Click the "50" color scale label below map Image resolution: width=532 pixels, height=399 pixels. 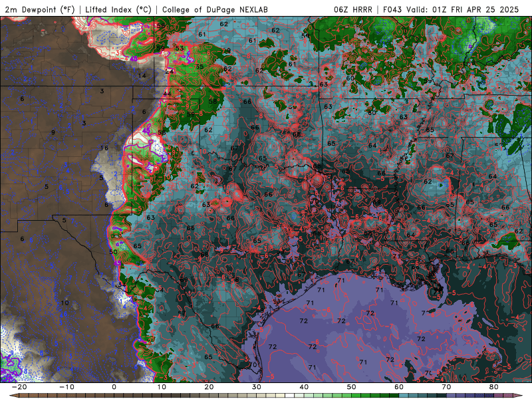pyautogui.click(x=352, y=387)
